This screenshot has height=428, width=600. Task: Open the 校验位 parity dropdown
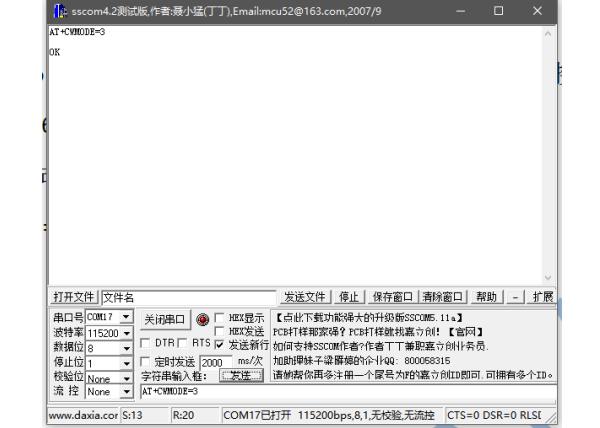point(127,378)
